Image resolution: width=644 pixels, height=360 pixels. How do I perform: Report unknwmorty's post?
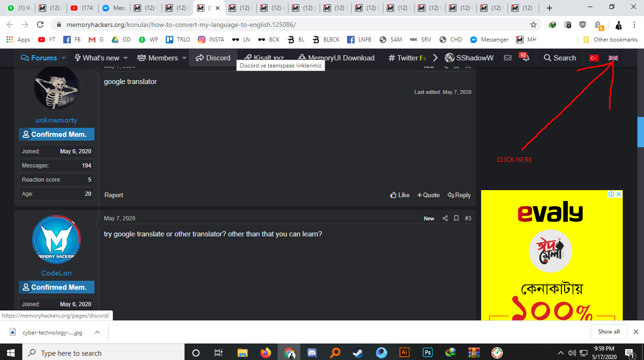(114, 195)
